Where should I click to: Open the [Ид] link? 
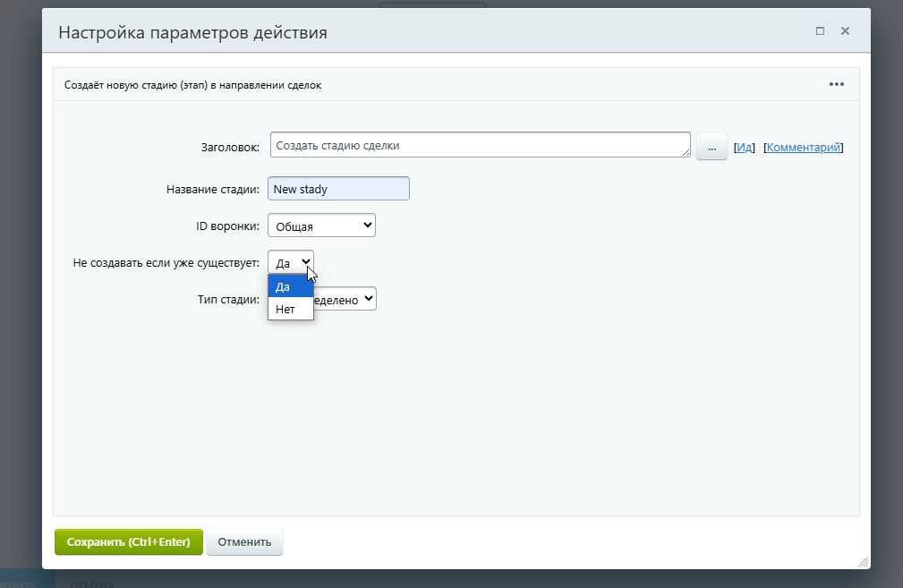point(744,147)
